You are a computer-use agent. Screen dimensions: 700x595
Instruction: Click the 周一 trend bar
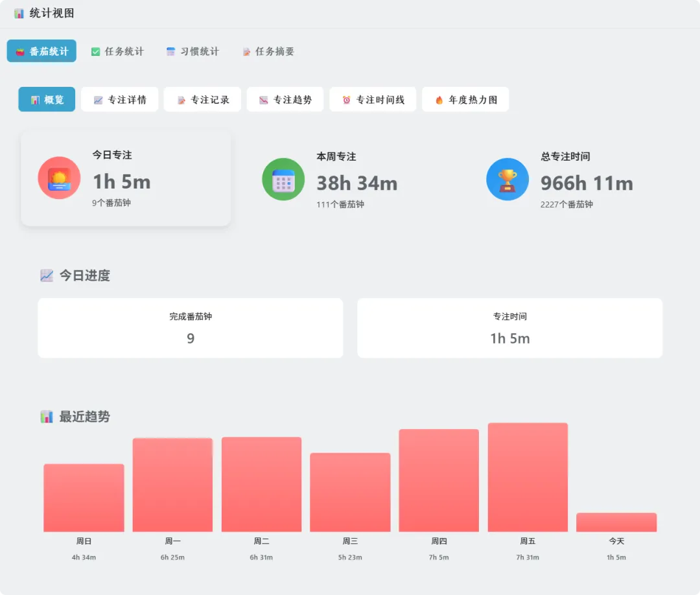click(173, 485)
